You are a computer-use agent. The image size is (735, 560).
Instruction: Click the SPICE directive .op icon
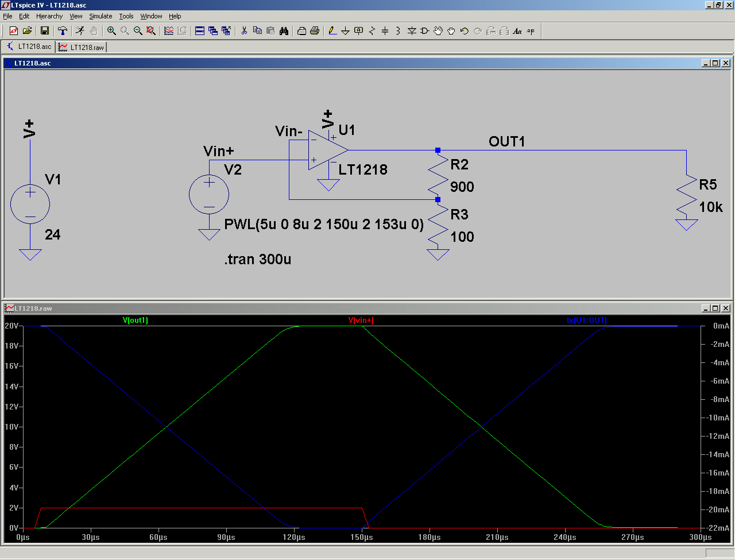click(531, 31)
